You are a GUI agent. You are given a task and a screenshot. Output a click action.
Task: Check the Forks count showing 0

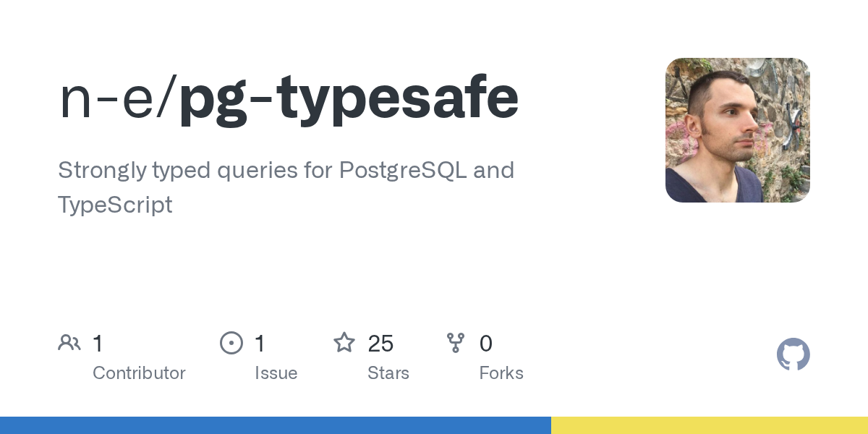pyautogui.click(x=486, y=344)
